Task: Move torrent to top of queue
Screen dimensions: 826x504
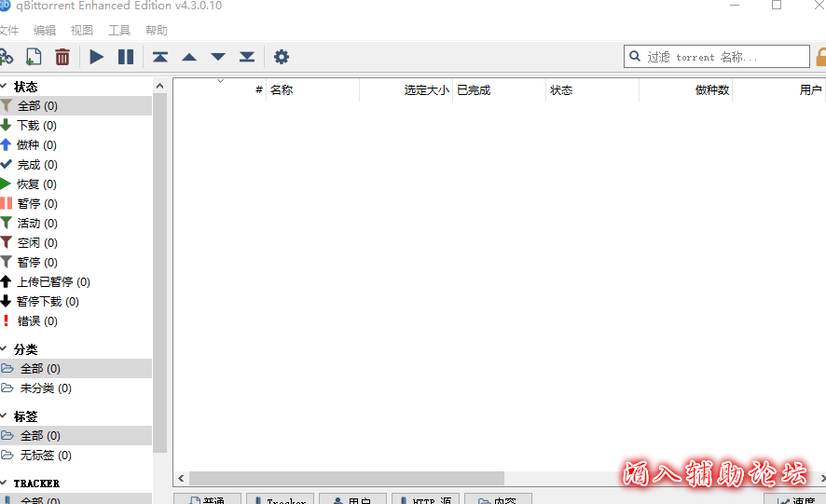Action: pyautogui.click(x=160, y=57)
